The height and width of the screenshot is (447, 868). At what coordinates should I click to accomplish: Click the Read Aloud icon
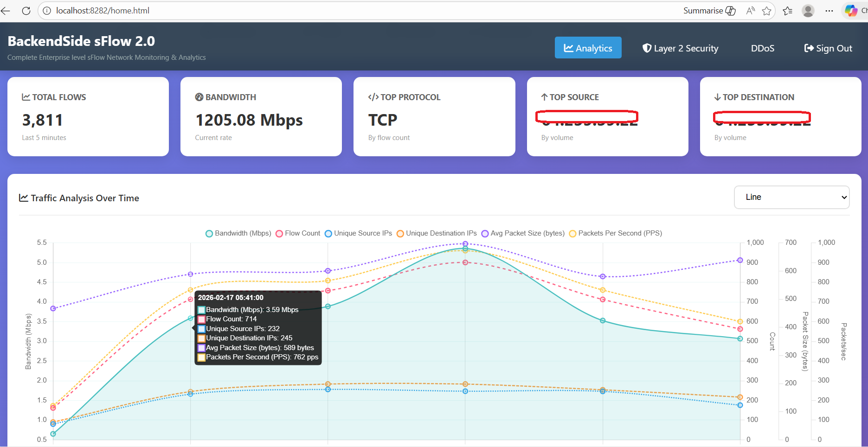(x=750, y=11)
